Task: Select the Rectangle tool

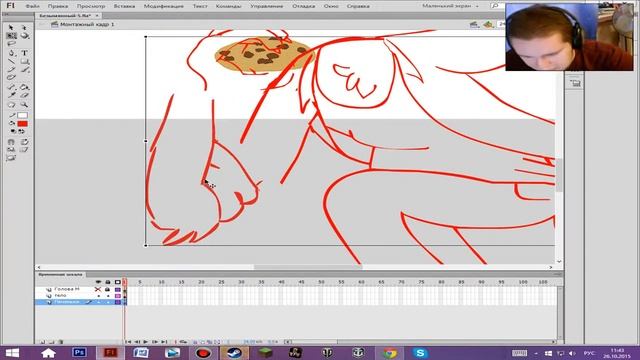Action: coord(24,61)
